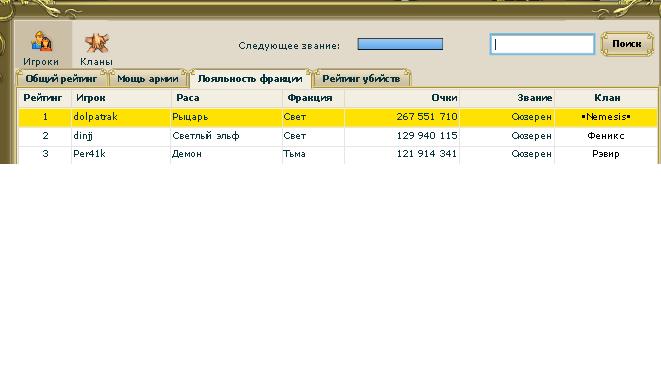Sort by the Рейтинг column header

coord(43,98)
